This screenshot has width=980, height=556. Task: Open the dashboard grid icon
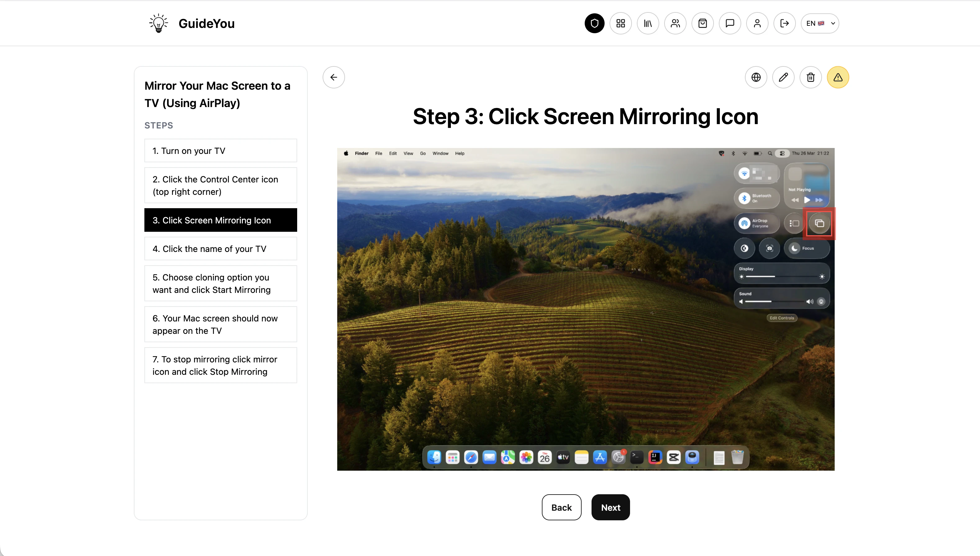coord(620,23)
